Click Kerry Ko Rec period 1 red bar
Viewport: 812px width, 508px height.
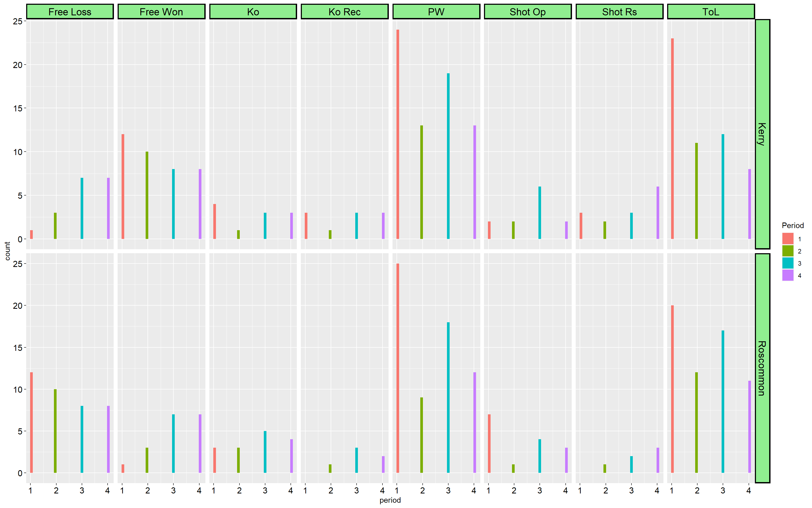(306, 226)
